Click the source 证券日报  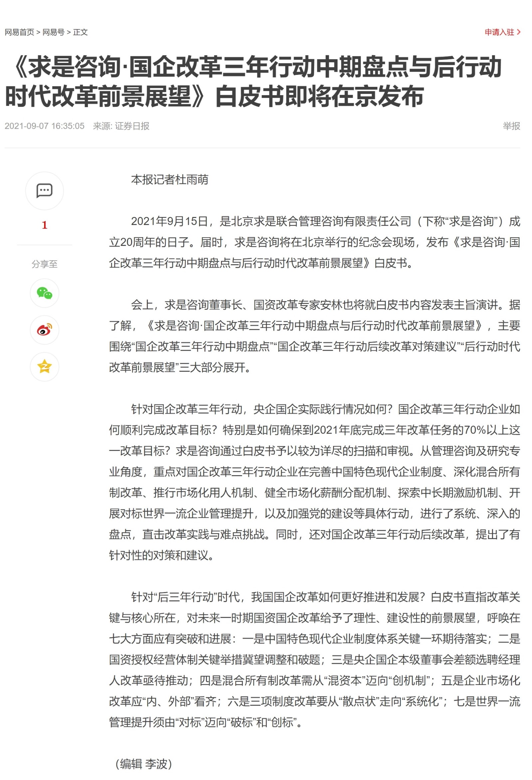[x=132, y=126]
